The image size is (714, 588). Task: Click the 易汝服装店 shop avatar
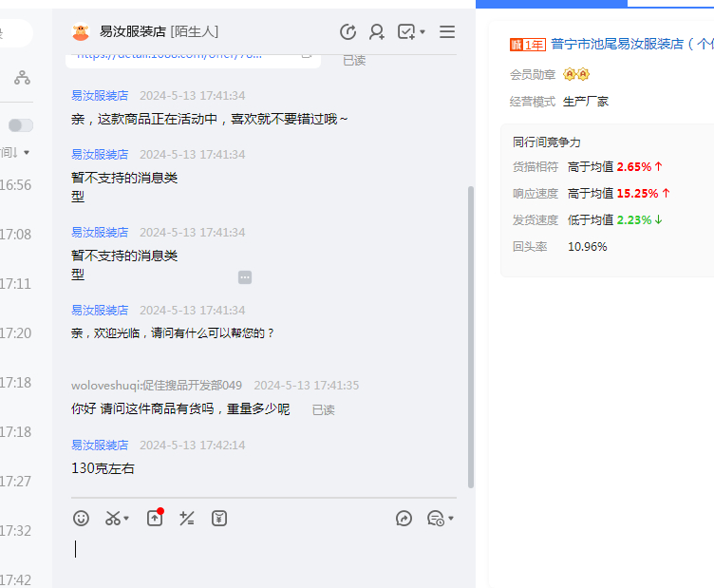click(x=81, y=32)
